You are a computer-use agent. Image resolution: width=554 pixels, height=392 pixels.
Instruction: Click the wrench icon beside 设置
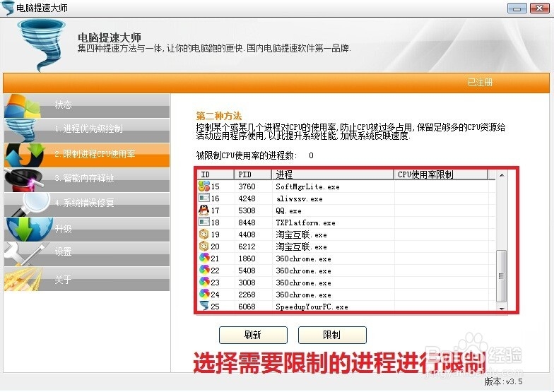click(25, 254)
